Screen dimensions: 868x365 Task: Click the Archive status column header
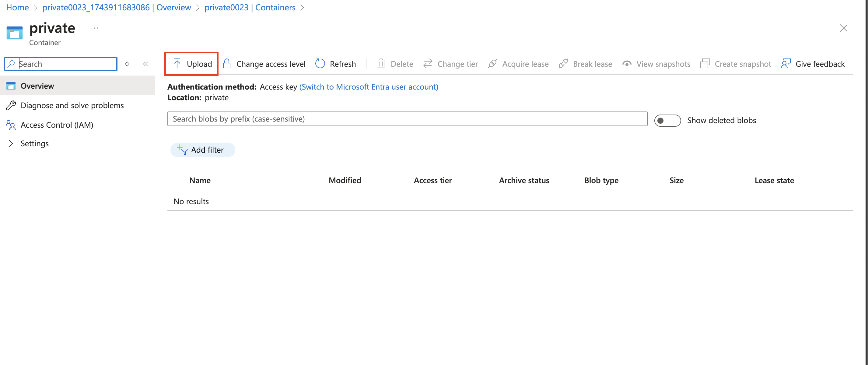[x=524, y=180]
